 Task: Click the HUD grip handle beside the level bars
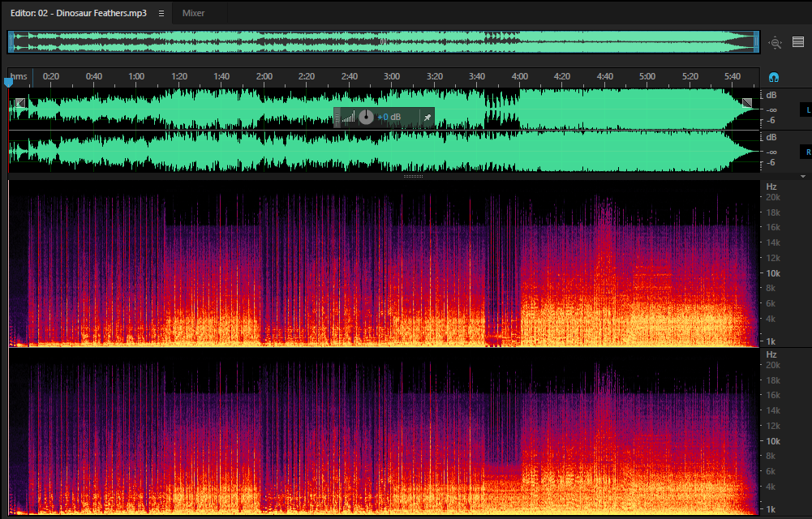[337, 118]
